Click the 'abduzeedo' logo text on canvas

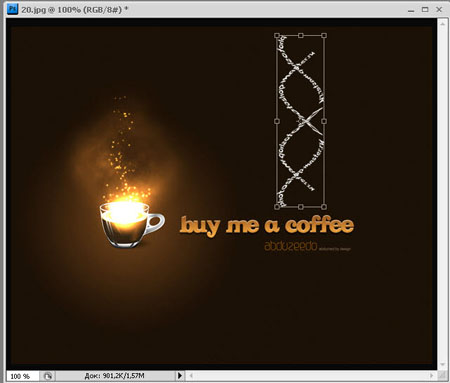291,246
